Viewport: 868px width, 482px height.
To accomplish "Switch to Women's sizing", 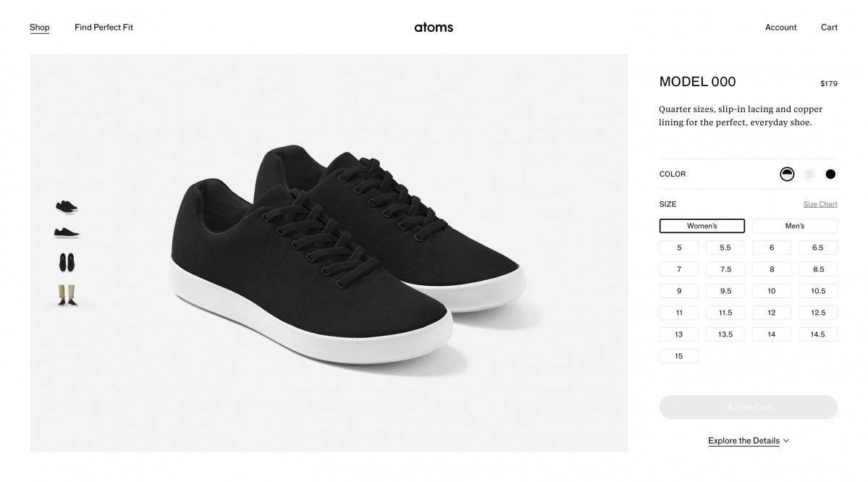I will [x=701, y=226].
